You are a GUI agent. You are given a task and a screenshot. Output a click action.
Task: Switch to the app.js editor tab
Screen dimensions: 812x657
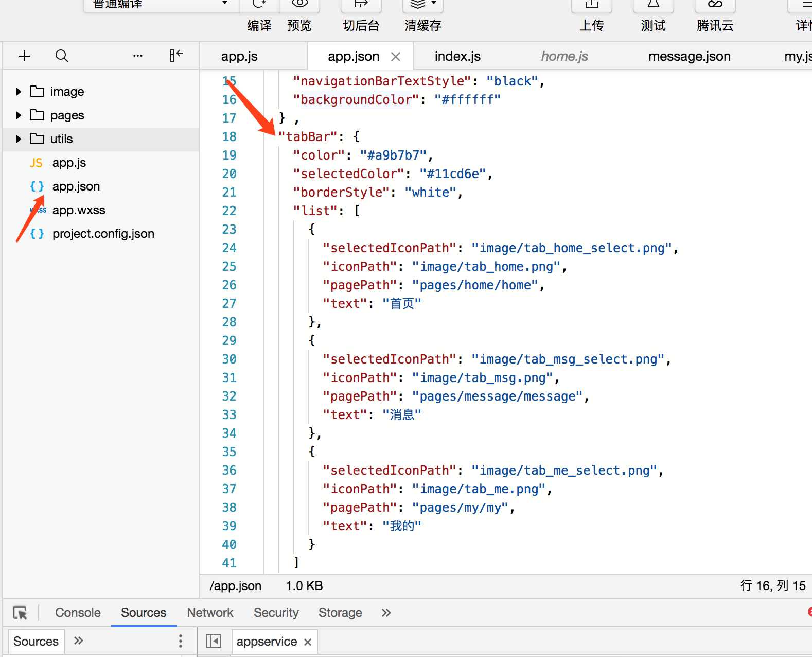(239, 56)
